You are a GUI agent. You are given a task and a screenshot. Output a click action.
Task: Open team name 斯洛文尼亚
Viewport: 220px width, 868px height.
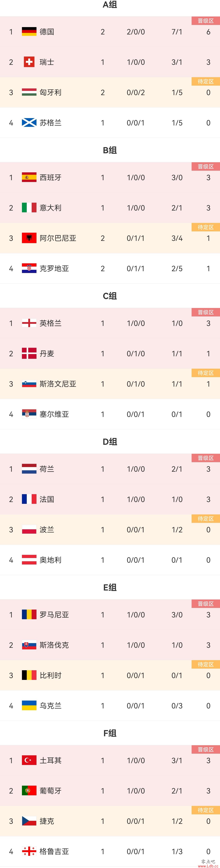click(58, 384)
